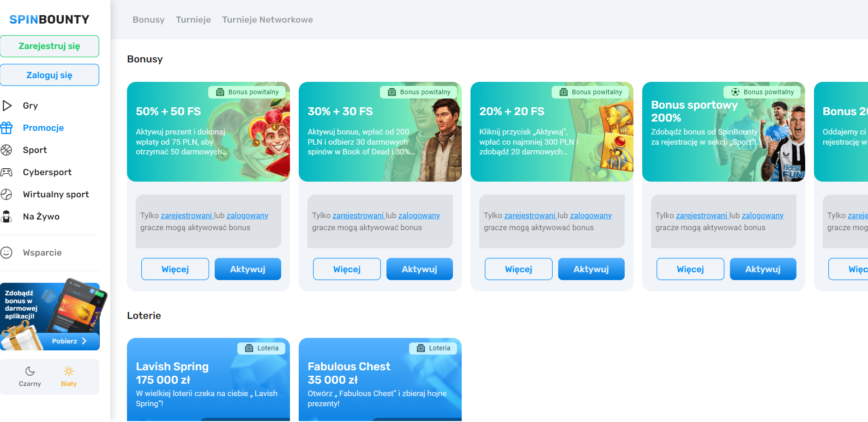Click the Zarejestruj się button
The image size is (868, 422).
(x=49, y=46)
